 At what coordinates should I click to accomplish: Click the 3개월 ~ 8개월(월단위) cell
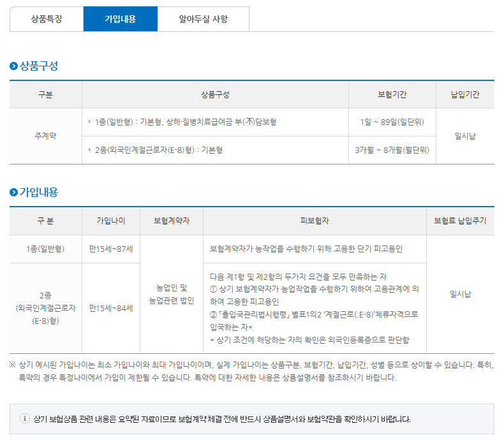click(x=392, y=150)
